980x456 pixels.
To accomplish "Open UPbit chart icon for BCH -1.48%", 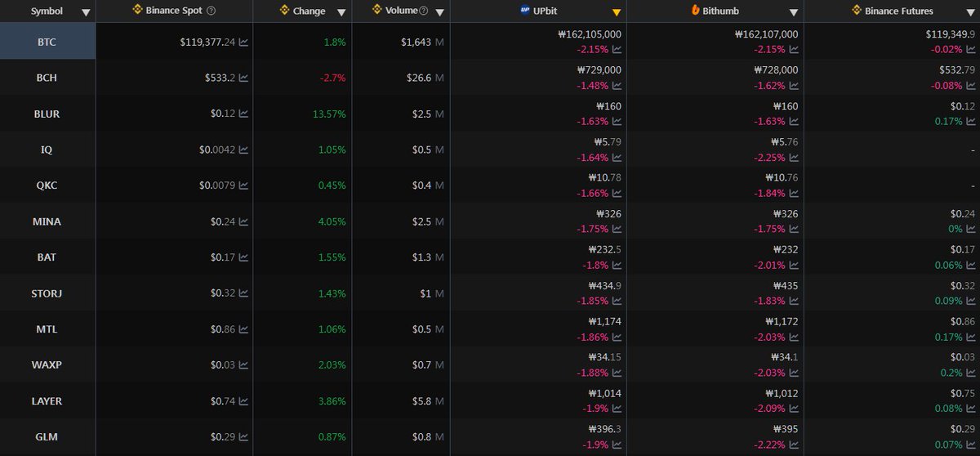I will (x=617, y=86).
